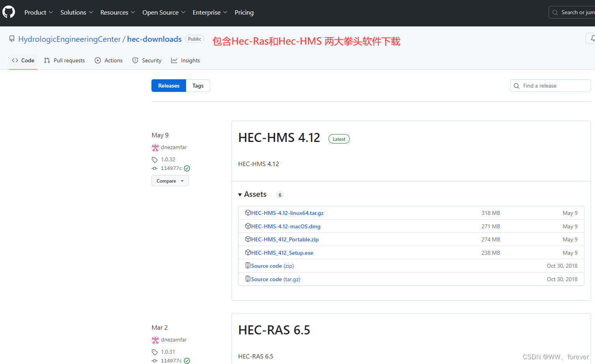Click the tag icon next to 1.0.32
Image resolution: width=595 pixels, height=364 pixels.
[155, 160]
